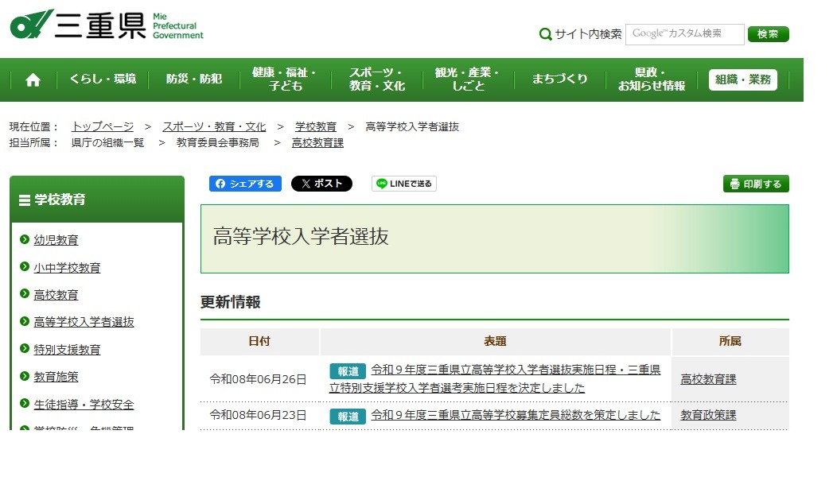Click arrow bullet beside 幼児教育
833x504 pixels.
(24, 239)
